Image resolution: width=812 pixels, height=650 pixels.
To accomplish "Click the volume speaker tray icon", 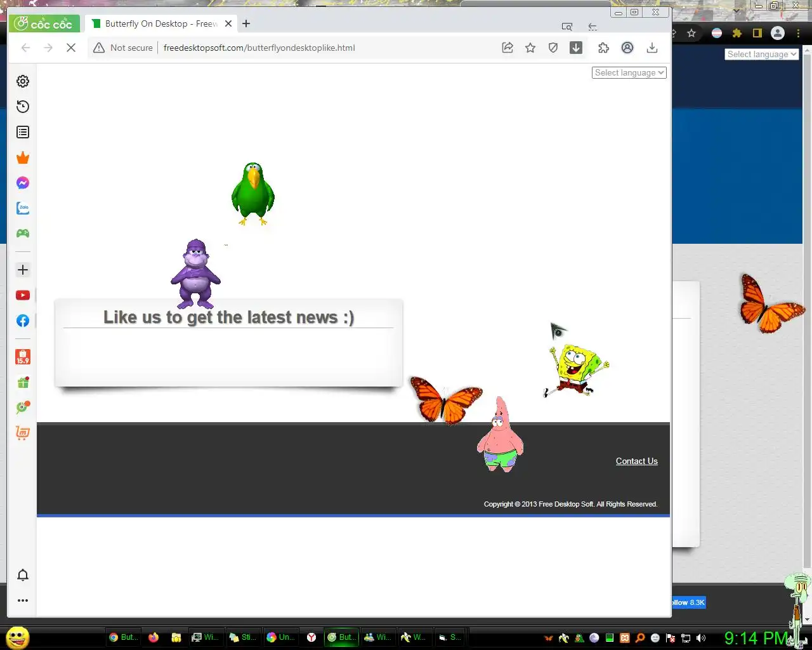I will (x=701, y=638).
